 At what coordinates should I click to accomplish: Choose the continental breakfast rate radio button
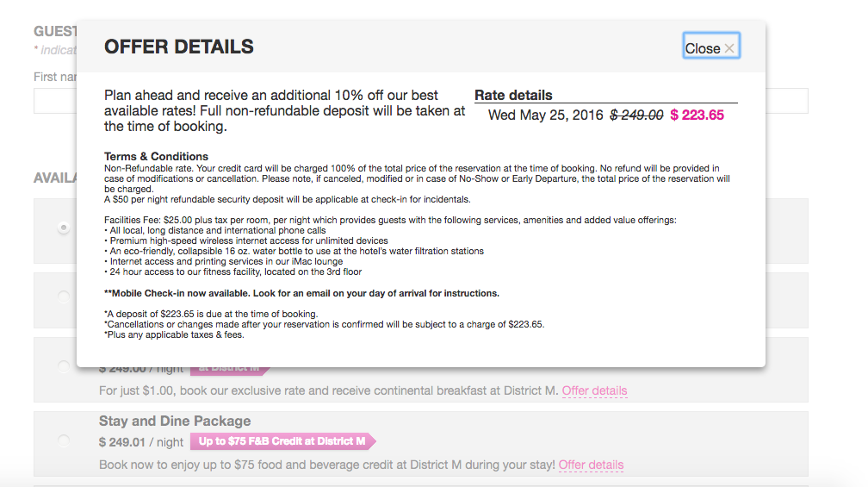pos(64,366)
